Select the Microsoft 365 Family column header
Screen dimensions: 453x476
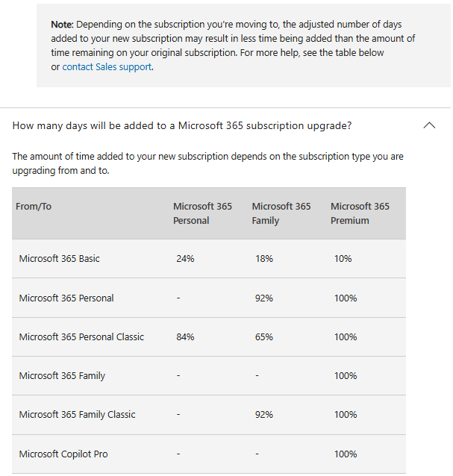tap(281, 213)
